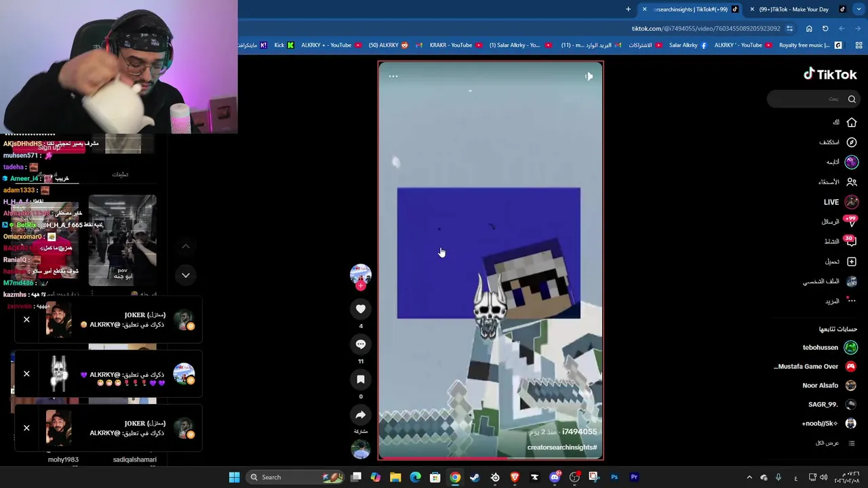This screenshot has height=488, width=868.
Task: Open the video options three-dots menu
Action: pos(393,77)
